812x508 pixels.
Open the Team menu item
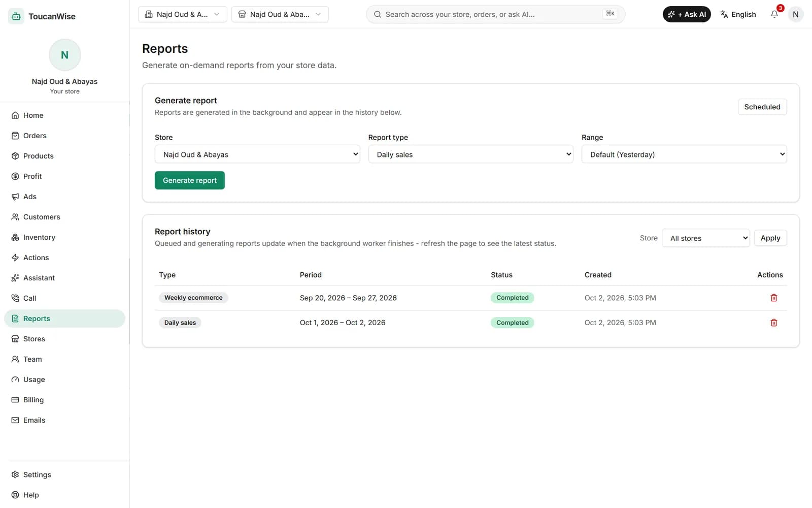point(64,359)
